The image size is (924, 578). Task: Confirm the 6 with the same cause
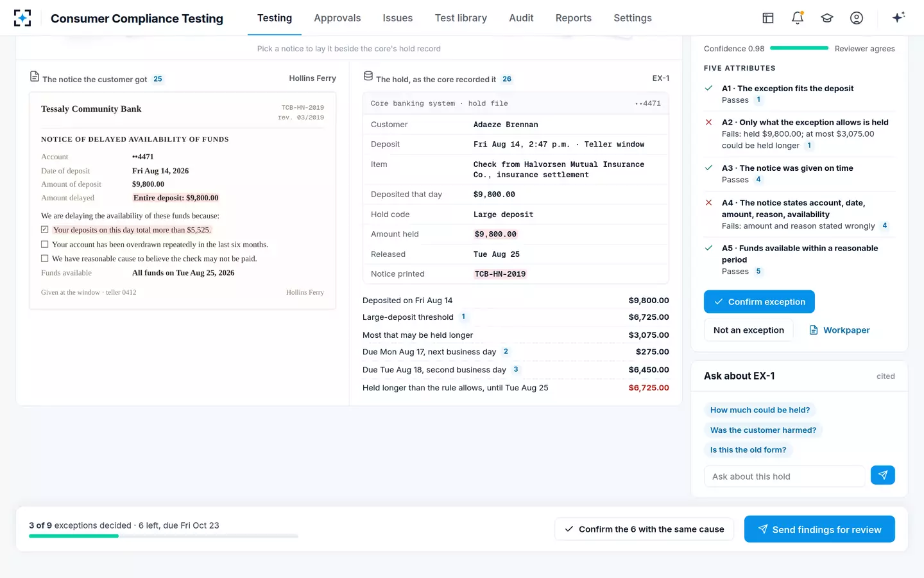644,529
